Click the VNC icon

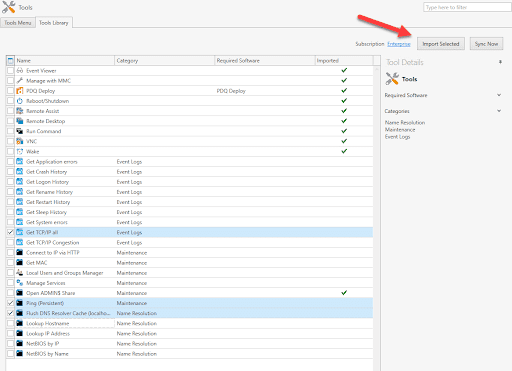point(20,141)
